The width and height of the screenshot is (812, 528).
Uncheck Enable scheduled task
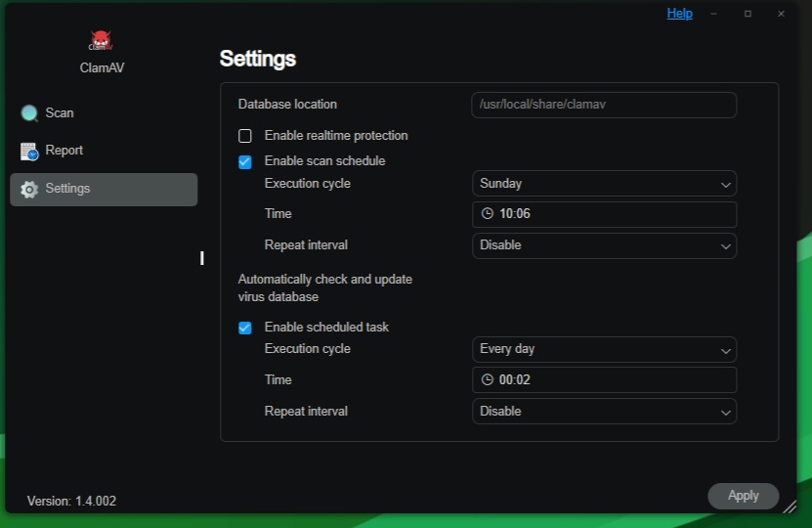[245, 328]
